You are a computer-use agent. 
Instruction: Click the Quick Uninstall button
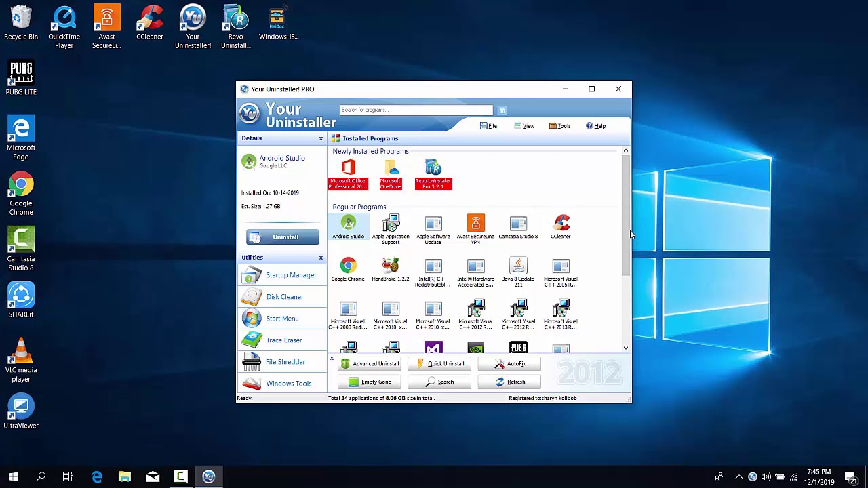(439, 364)
